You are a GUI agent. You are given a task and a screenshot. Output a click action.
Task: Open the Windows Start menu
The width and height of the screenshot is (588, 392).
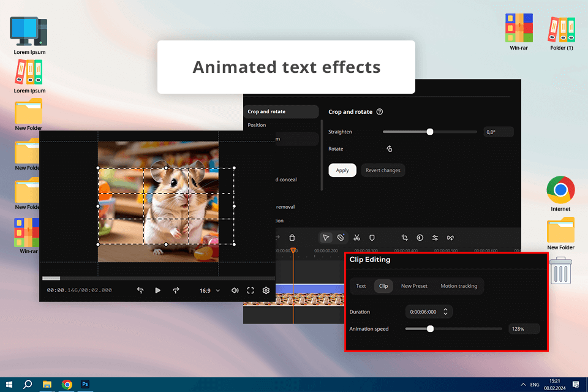(9, 385)
